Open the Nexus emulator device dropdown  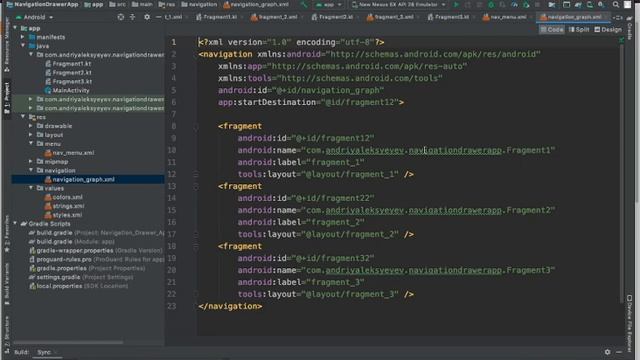[x=398, y=4]
